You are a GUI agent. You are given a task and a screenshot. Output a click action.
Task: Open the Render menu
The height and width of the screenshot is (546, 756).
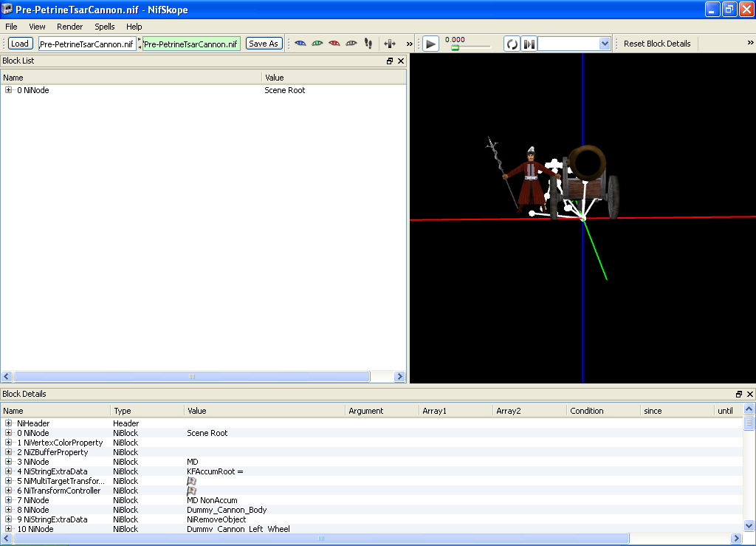(69, 27)
